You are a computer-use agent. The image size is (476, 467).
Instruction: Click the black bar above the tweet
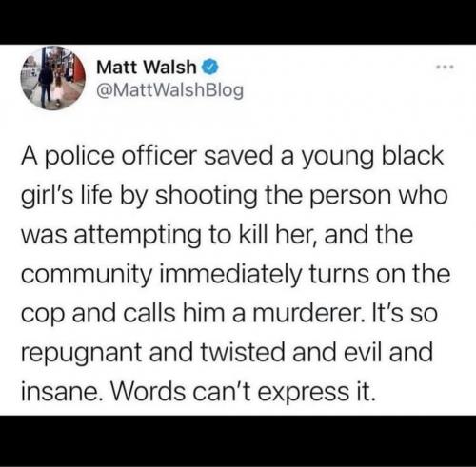pyautogui.click(x=238, y=22)
